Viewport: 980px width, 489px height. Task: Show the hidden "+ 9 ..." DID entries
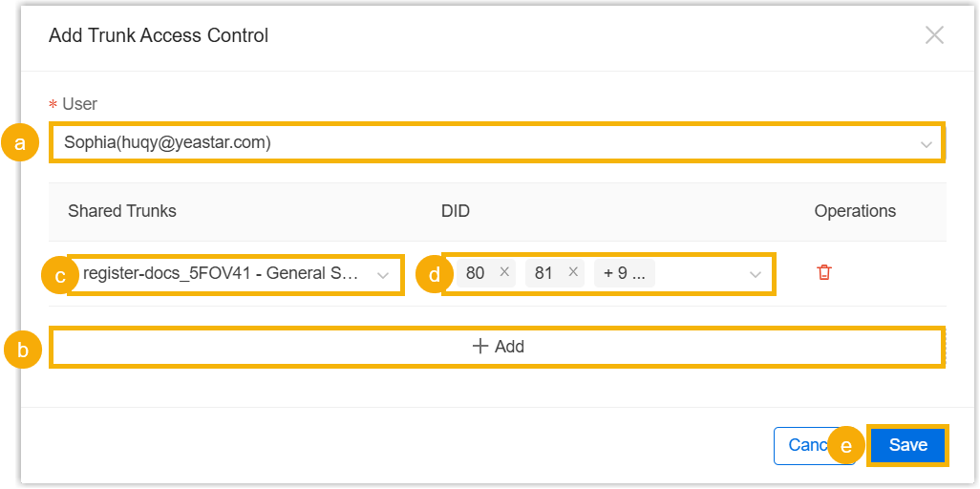624,273
